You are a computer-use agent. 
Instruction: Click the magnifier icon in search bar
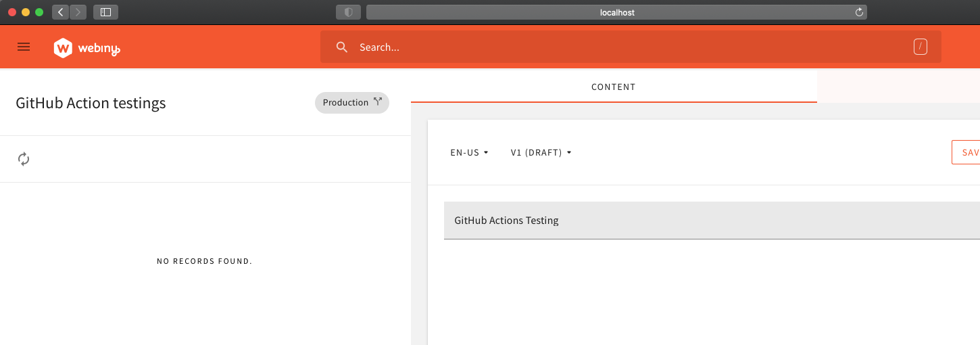point(342,47)
